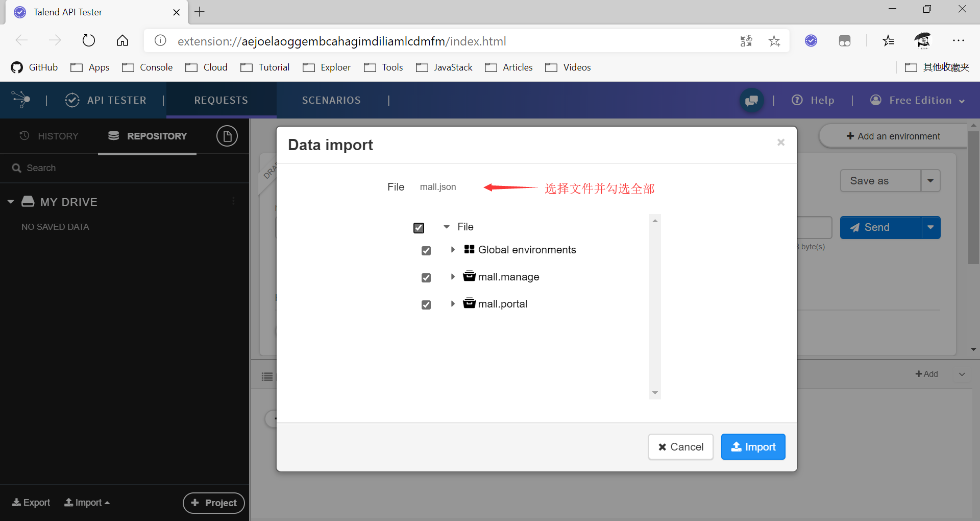Click the Export icon at bottom left
This screenshot has width=980, height=521.
coord(16,502)
